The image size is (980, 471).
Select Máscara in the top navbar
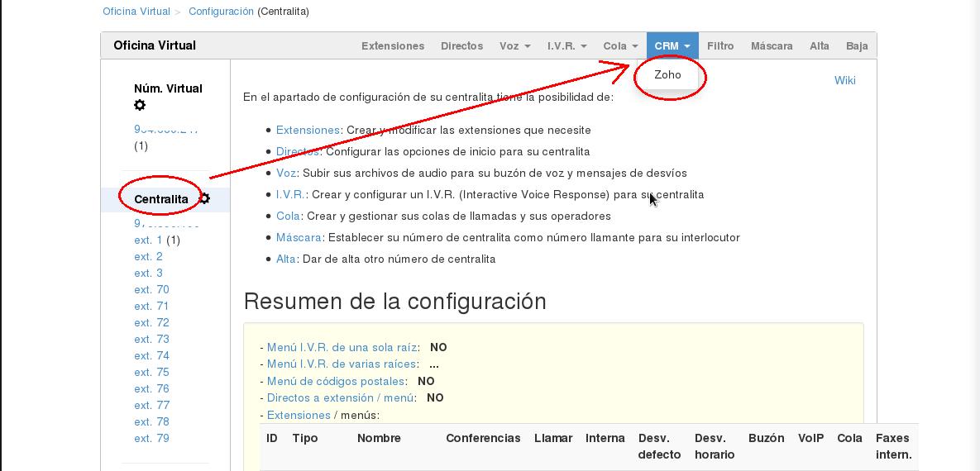pyautogui.click(x=772, y=46)
